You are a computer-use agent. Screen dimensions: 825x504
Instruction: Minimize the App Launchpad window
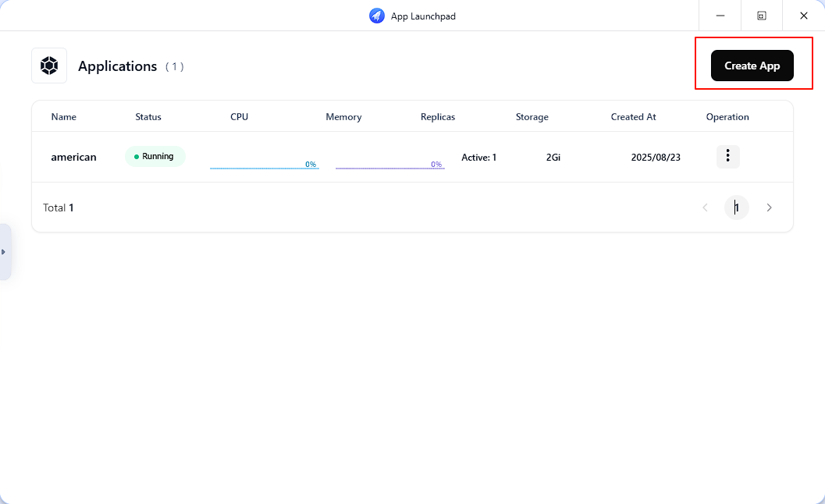pos(720,16)
